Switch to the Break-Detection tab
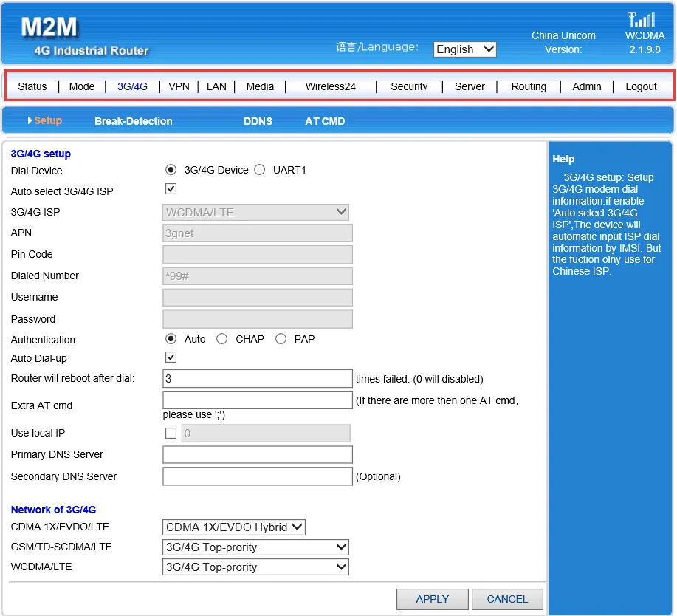Viewport: 677px width, 616px height. pos(133,121)
